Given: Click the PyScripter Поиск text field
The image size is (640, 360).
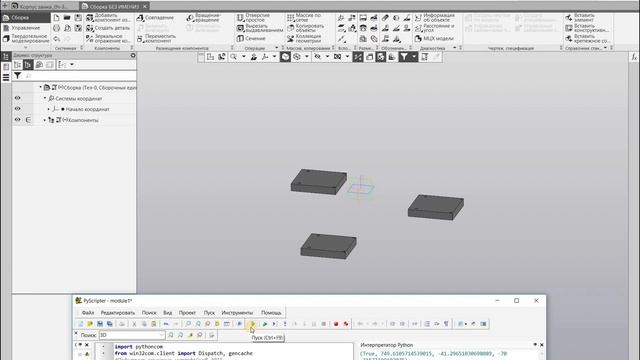Looking at the screenshot, I should pyautogui.click(x=131, y=335).
